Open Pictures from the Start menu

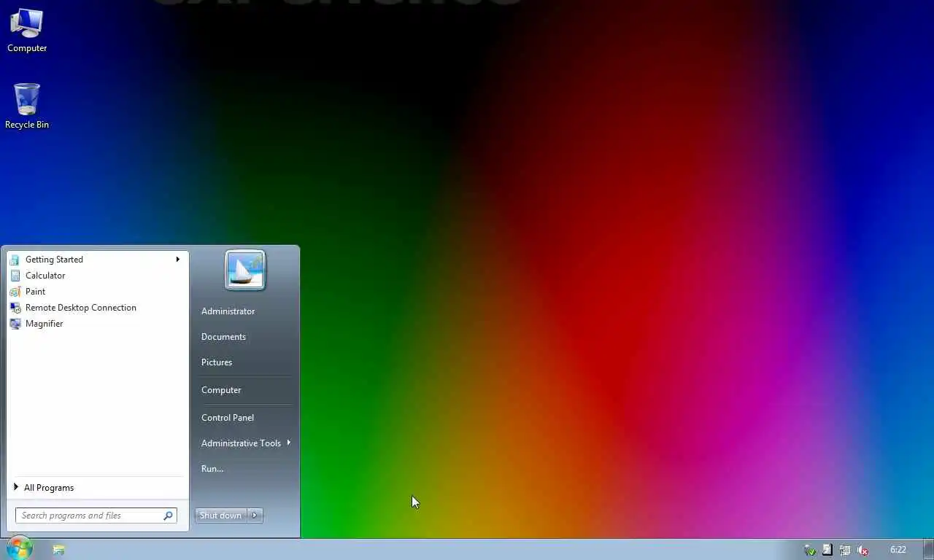click(x=217, y=362)
